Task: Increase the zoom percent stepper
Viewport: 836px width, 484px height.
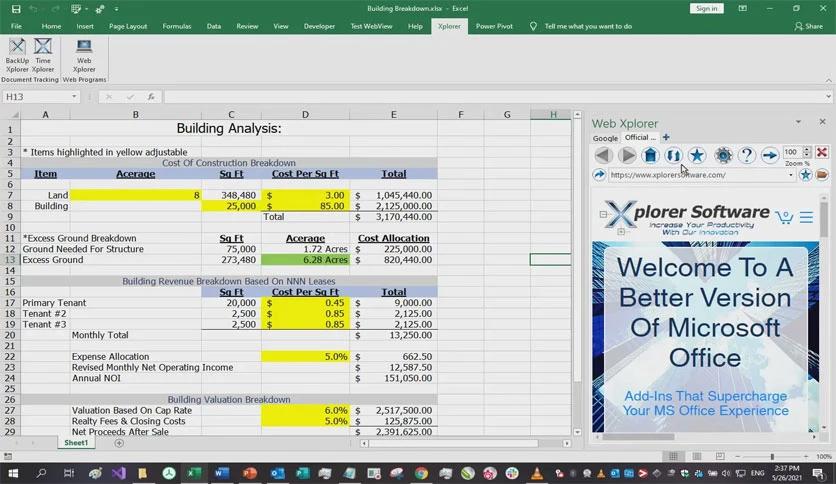Action: (x=807, y=149)
